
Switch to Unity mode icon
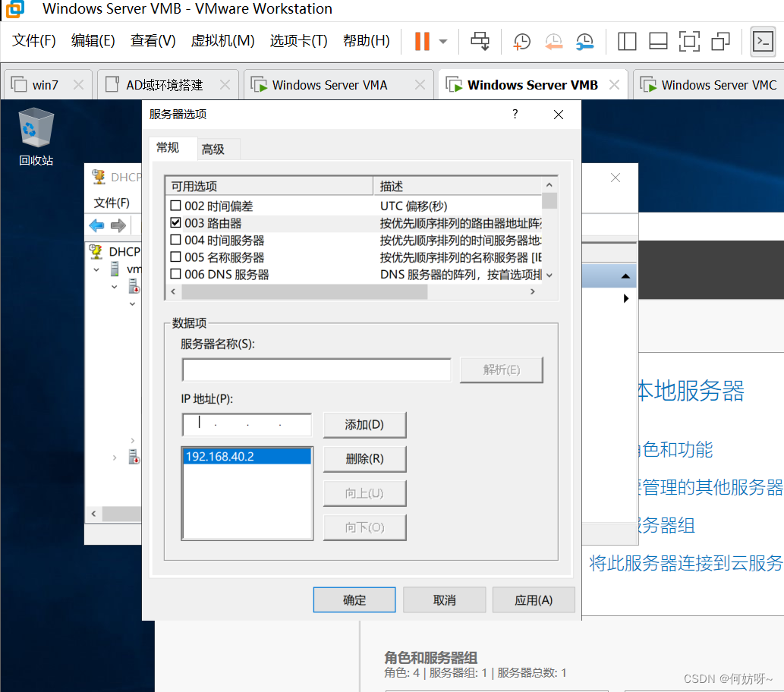tap(719, 41)
